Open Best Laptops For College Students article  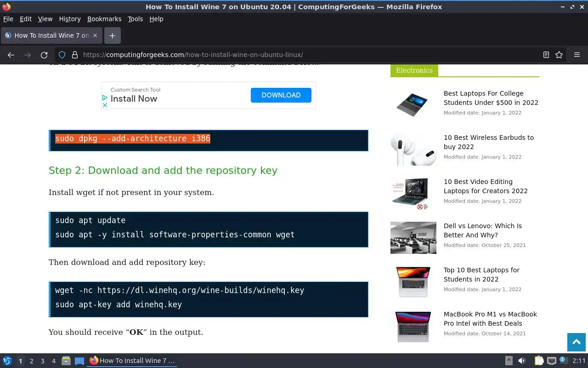pos(491,98)
